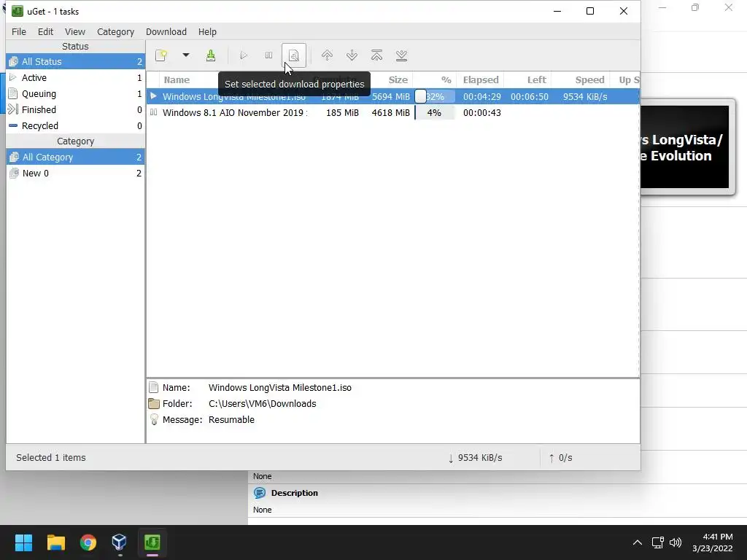Click the Move to Bottom toolbar icon
Image resolution: width=747 pixels, height=560 pixels.
[x=401, y=55]
